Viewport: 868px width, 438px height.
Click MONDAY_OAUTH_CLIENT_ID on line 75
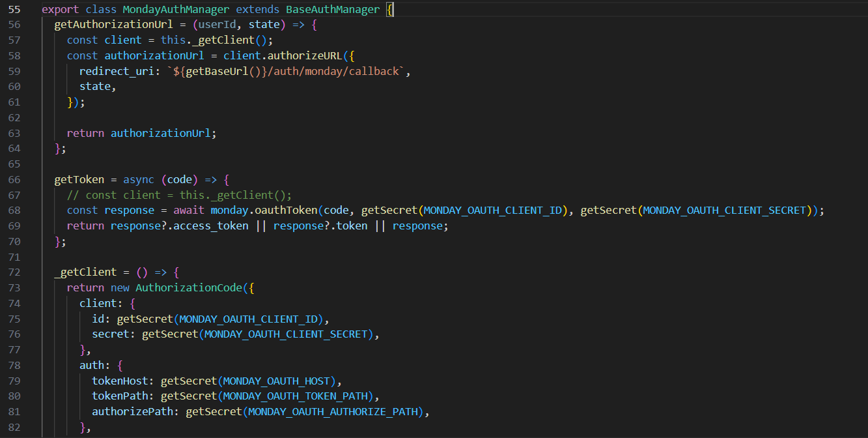tap(247, 319)
